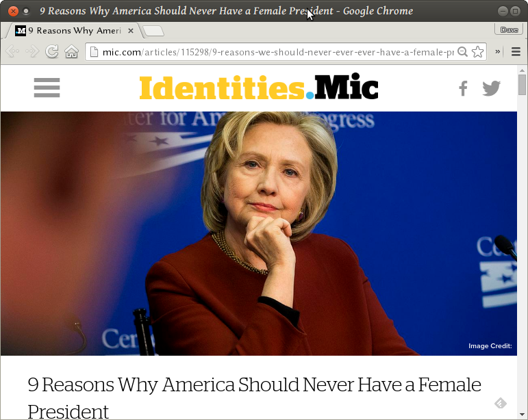The height and width of the screenshot is (420, 528).
Task: Close the '9 Reasons Why Ameri' tab
Action: [x=131, y=31]
